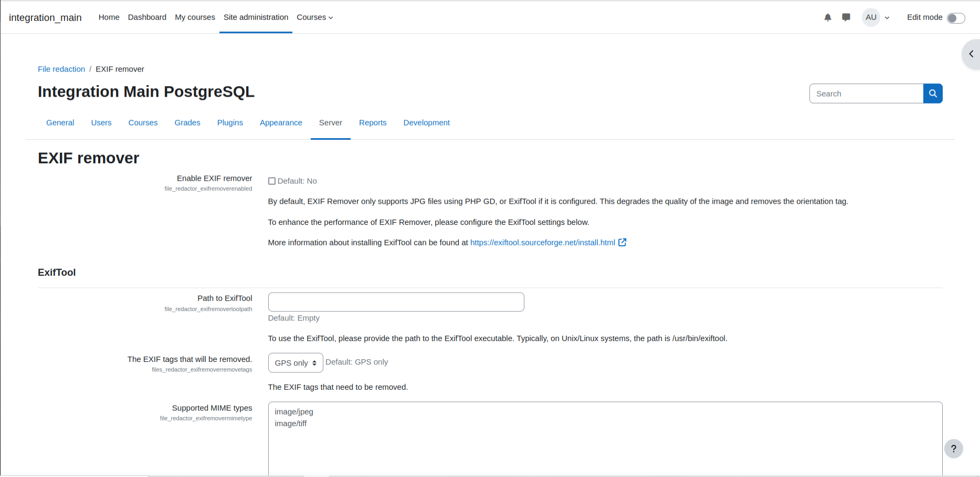
Task: Click the magnifier search button
Action: [x=933, y=94]
